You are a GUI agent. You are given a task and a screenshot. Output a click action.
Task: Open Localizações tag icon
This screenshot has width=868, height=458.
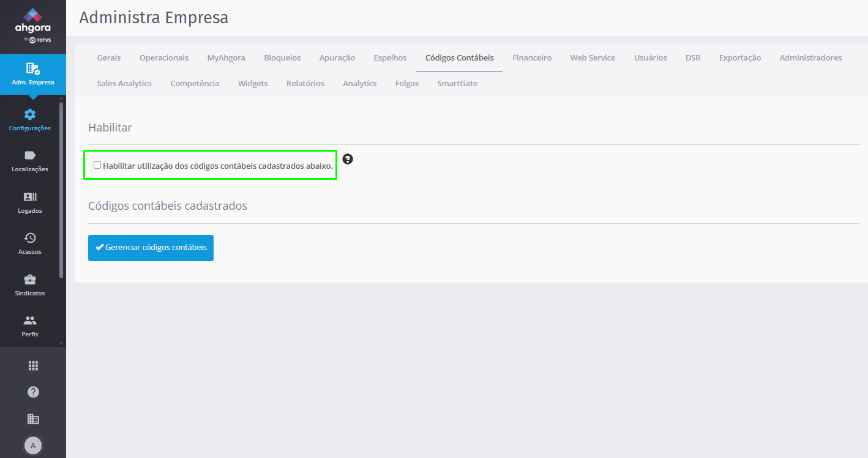30,155
